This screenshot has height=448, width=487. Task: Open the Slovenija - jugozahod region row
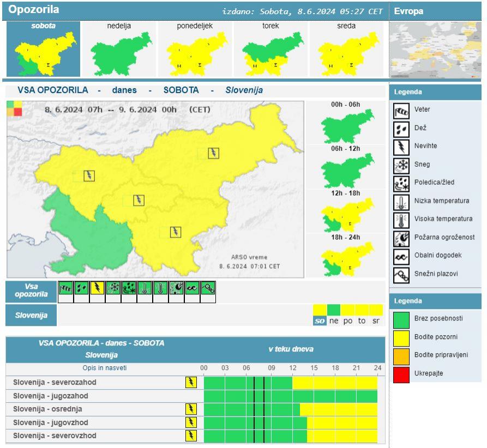pyautogui.click(x=50, y=396)
